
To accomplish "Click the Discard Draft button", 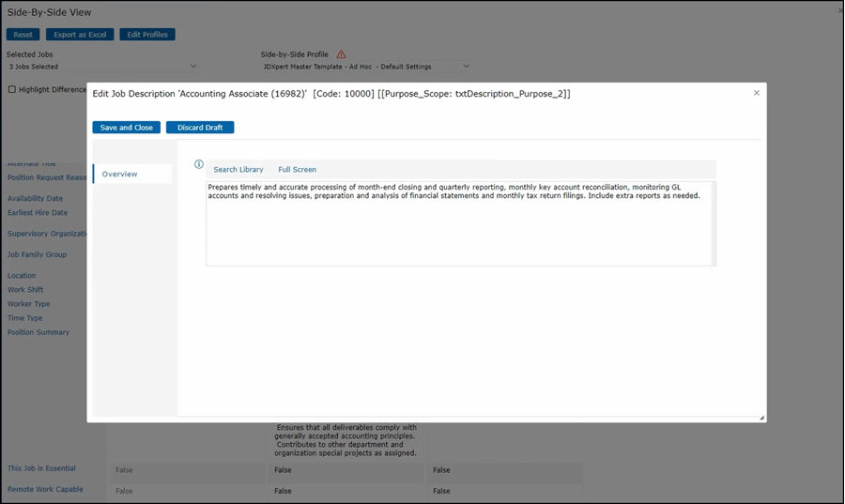I will [x=200, y=128].
